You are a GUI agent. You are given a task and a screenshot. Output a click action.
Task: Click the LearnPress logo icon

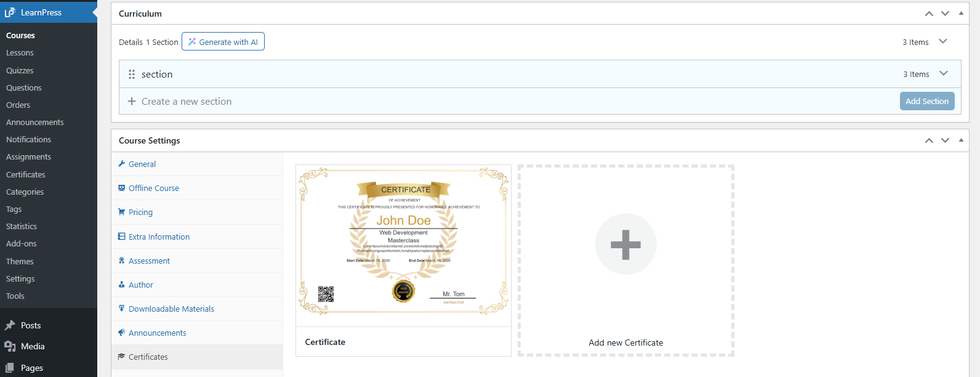[10, 12]
